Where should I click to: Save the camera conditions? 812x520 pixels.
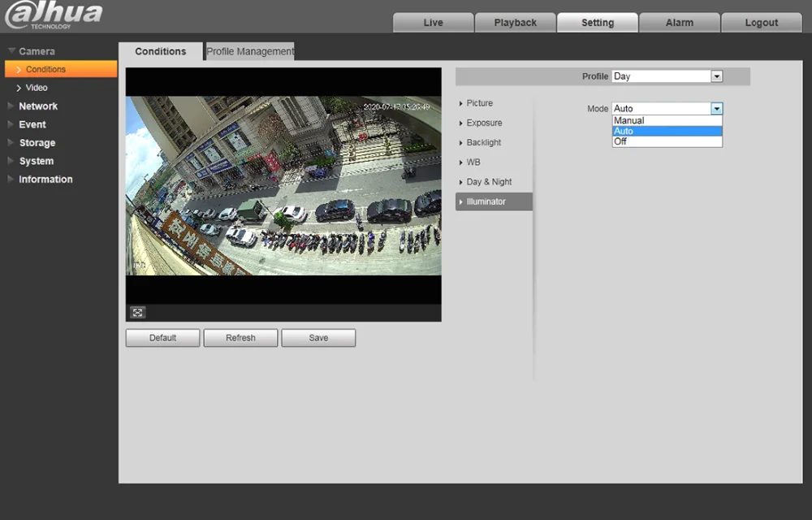(318, 338)
